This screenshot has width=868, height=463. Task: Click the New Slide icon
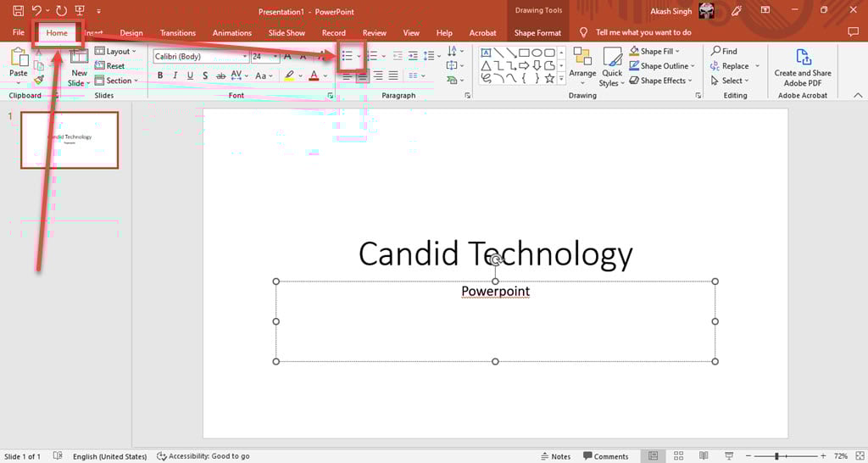(x=79, y=57)
